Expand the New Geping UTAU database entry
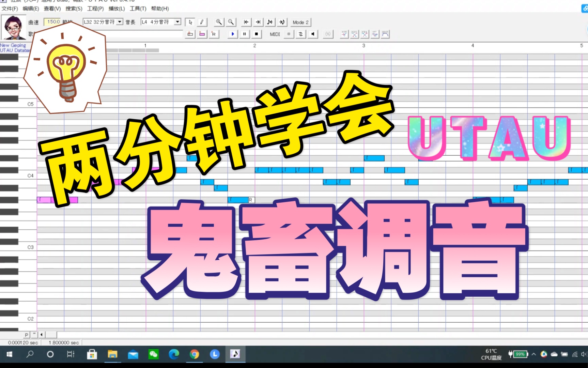Screen dimensions: 588x368 pos(13,47)
